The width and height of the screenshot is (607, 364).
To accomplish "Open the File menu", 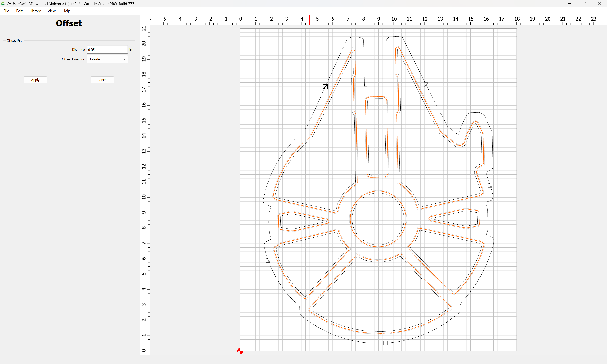I will click(6, 11).
